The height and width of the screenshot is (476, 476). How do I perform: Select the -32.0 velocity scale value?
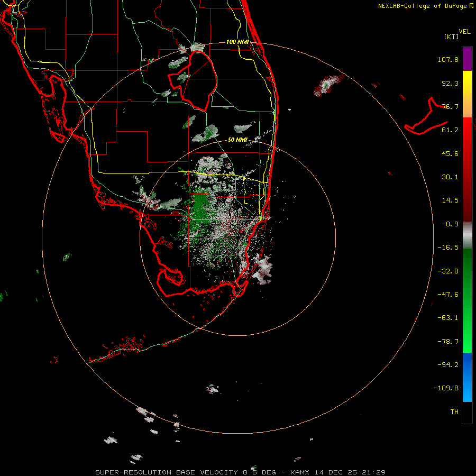[448, 271]
